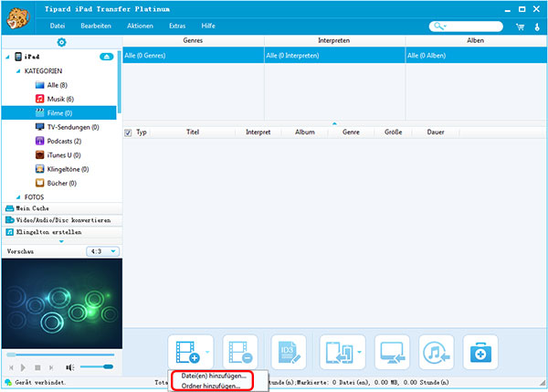Select the Alle (8) category
The width and height of the screenshot is (548, 392).
58,85
